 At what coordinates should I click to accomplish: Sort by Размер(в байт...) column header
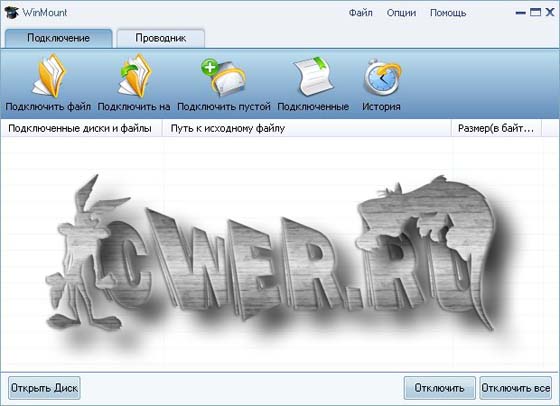(496, 128)
